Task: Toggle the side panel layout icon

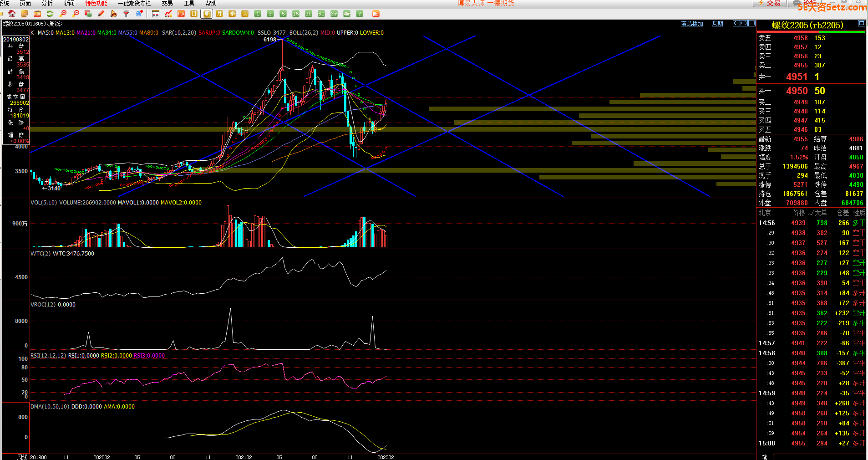Action: point(752,23)
